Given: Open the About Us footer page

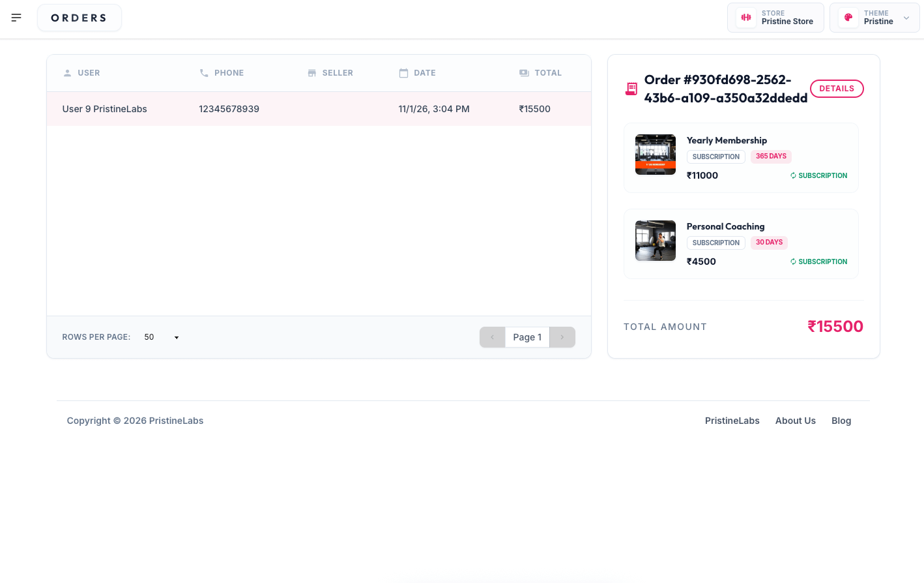Looking at the screenshot, I should tap(795, 421).
